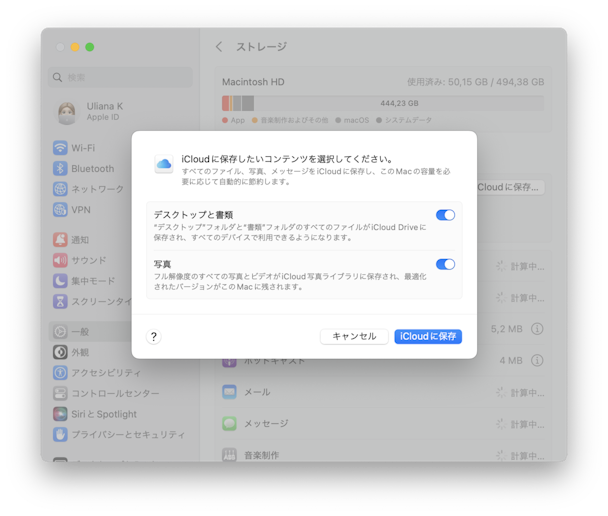Screen dimensions: 608x516
Task: Click the yellow minimize window button
Action: point(75,47)
